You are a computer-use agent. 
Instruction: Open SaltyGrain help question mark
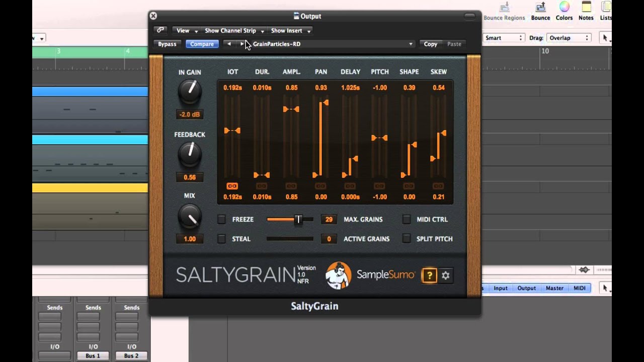click(x=429, y=276)
